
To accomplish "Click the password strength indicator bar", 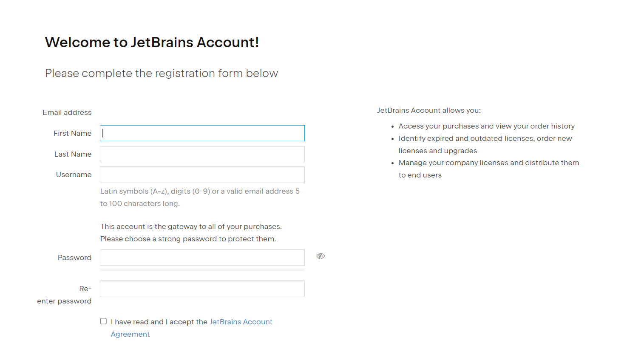I will click(202, 270).
